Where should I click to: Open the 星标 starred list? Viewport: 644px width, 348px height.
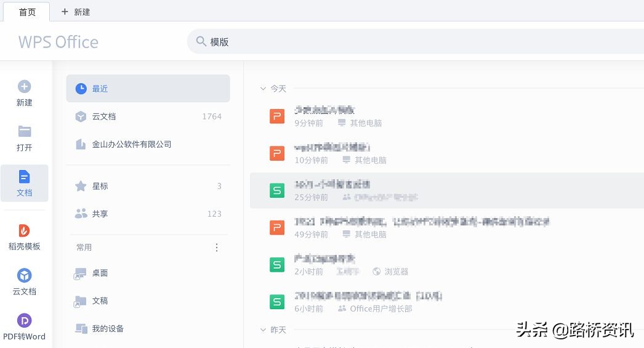[x=148, y=186]
